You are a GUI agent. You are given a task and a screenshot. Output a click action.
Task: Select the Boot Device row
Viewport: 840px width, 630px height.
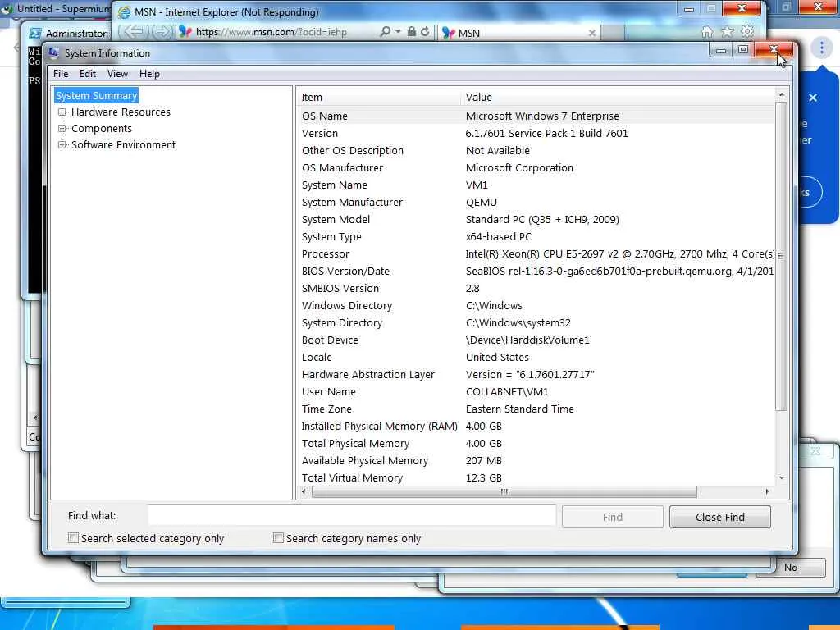coord(536,340)
